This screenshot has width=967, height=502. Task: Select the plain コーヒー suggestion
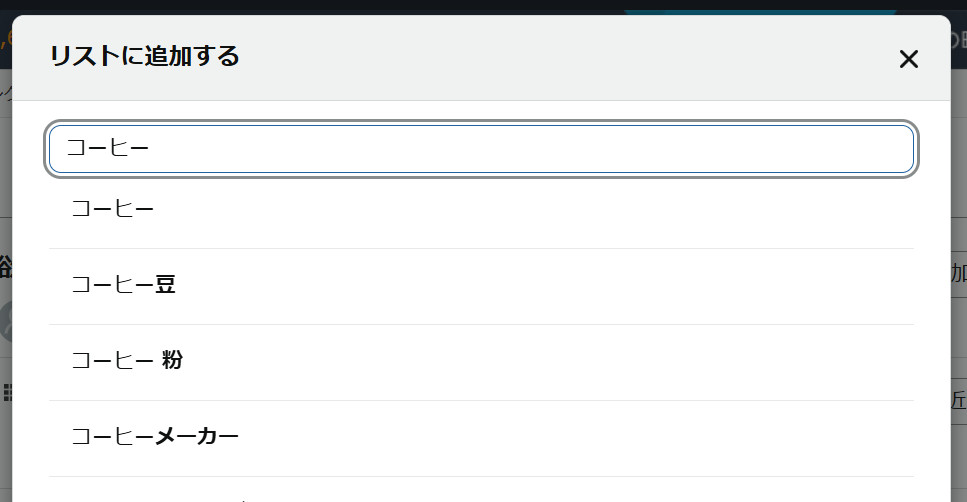(x=480, y=210)
